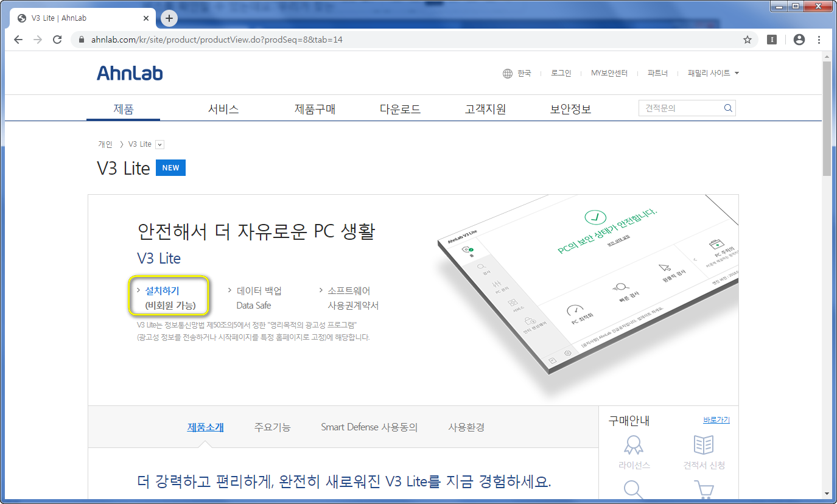This screenshot has height=504, width=837.
Task: Click the NEW badge beside V3 Lite
Action: (x=170, y=168)
